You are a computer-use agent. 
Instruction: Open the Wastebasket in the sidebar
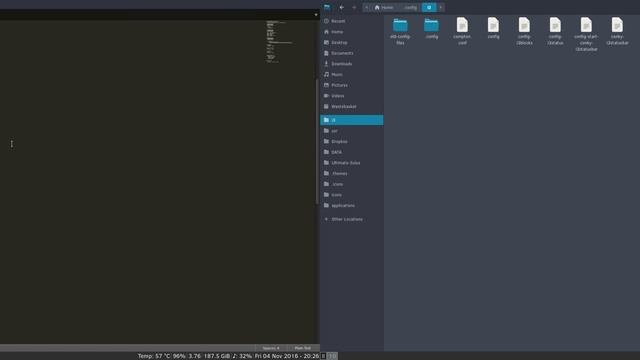[x=351, y=106]
